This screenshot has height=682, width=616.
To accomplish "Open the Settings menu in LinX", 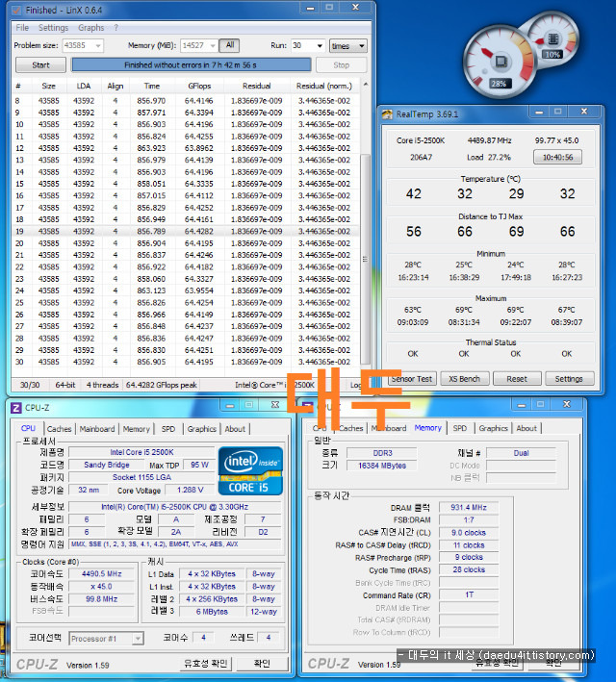I will coord(53,27).
